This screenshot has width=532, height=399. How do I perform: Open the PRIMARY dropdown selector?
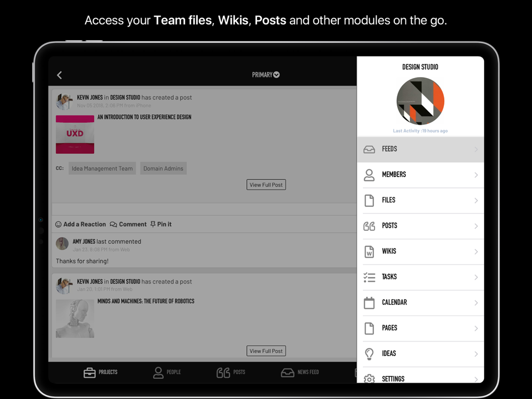tap(265, 74)
